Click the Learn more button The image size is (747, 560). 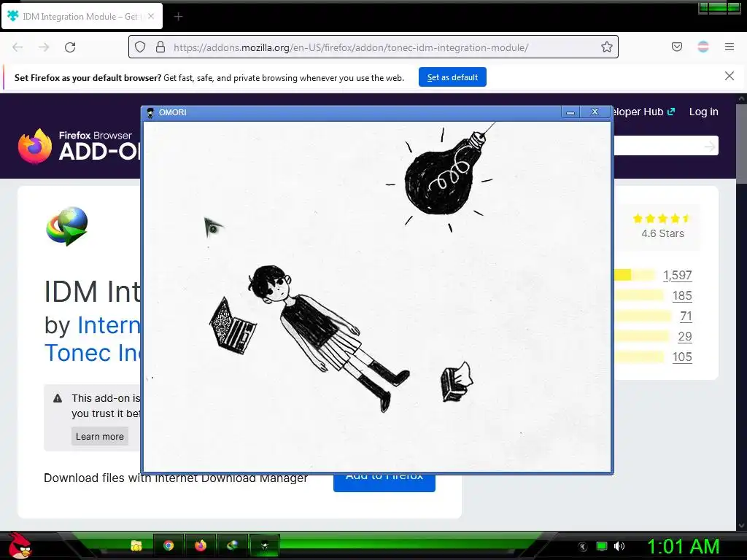click(x=99, y=436)
